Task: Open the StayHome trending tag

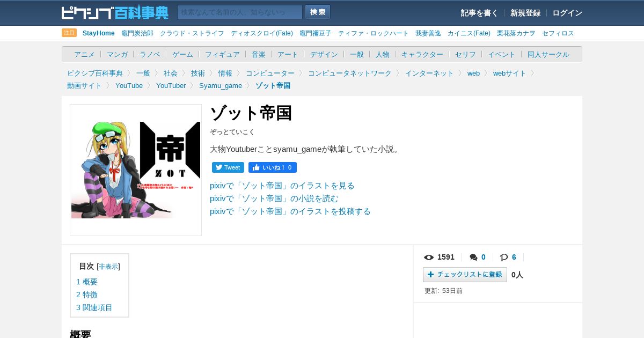Action: (99, 33)
